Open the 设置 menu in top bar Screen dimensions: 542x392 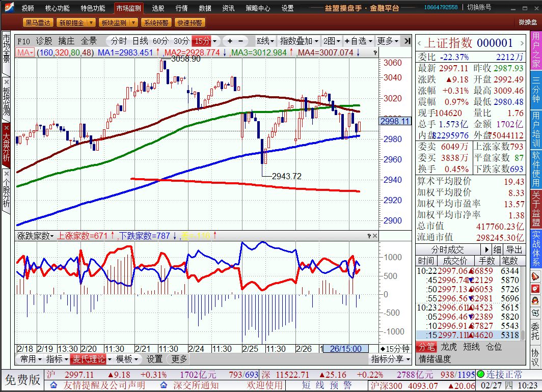pyautogui.click(x=287, y=8)
